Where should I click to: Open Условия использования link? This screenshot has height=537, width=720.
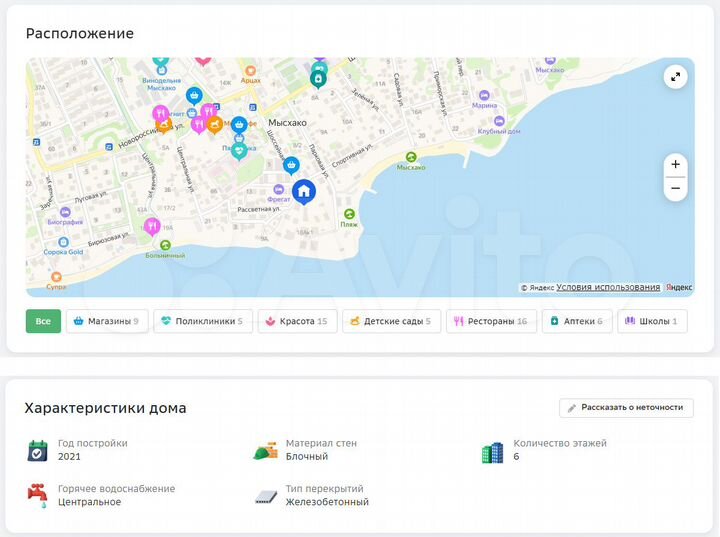tap(608, 287)
